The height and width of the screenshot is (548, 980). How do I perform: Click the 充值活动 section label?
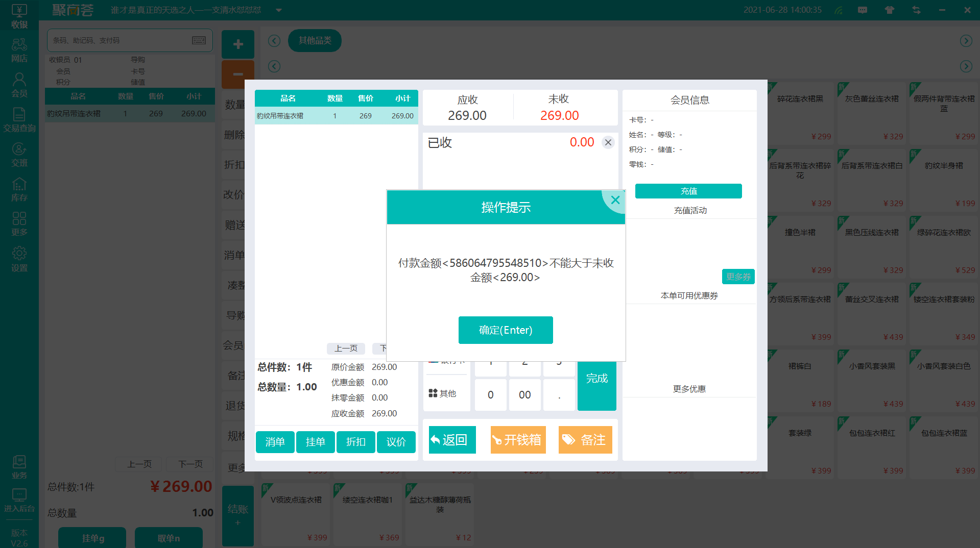690,210
